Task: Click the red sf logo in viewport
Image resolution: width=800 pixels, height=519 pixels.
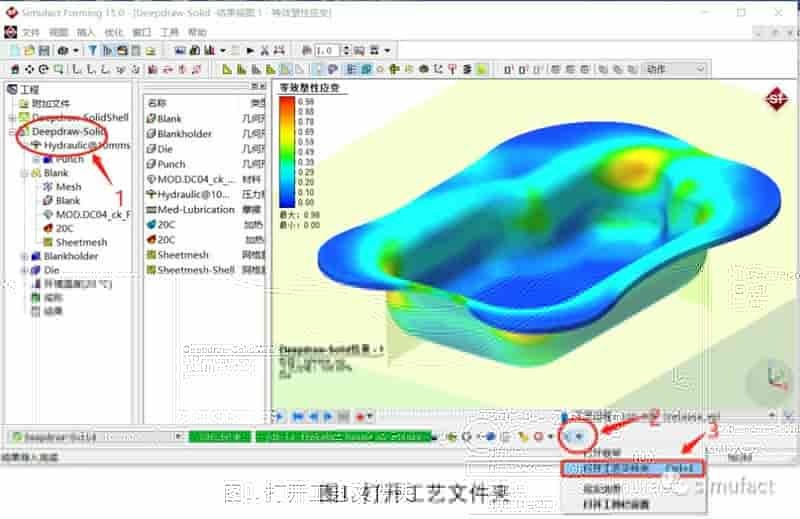Action: (777, 99)
